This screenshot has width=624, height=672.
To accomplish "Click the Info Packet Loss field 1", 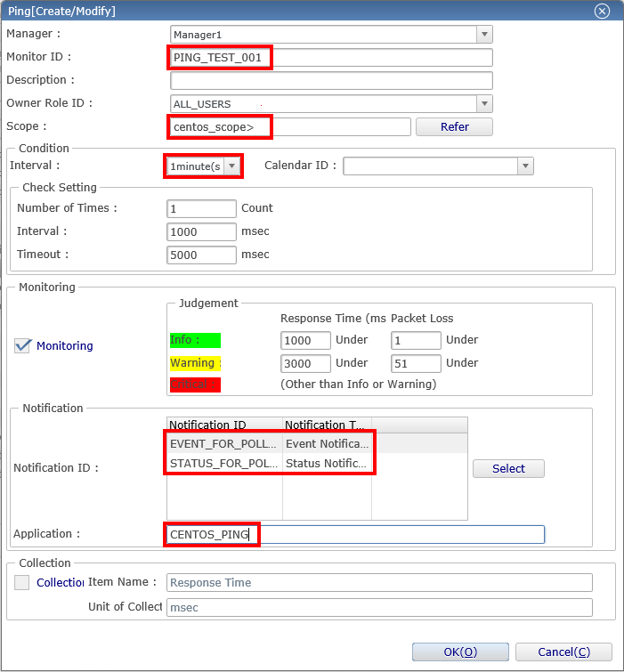I will tap(416, 340).
